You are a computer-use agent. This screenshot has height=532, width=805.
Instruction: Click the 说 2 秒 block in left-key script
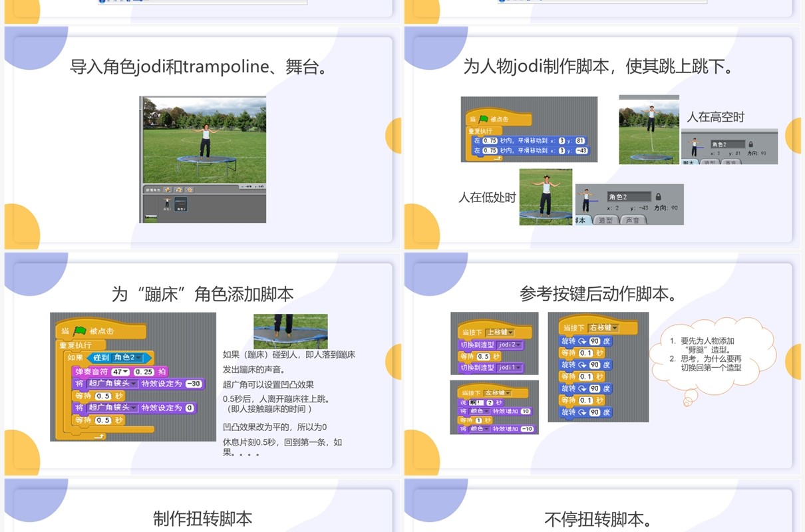(x=481, y=402)
